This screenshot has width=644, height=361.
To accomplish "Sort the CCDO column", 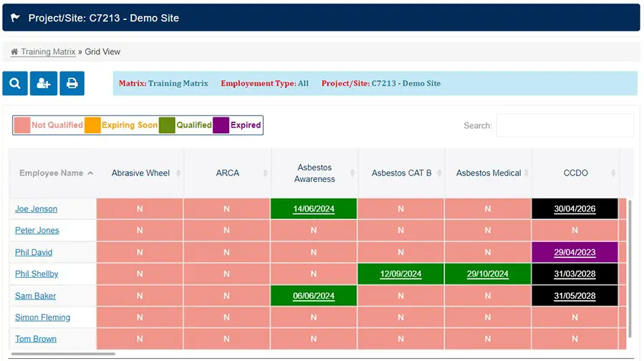I will click(614, 173).
